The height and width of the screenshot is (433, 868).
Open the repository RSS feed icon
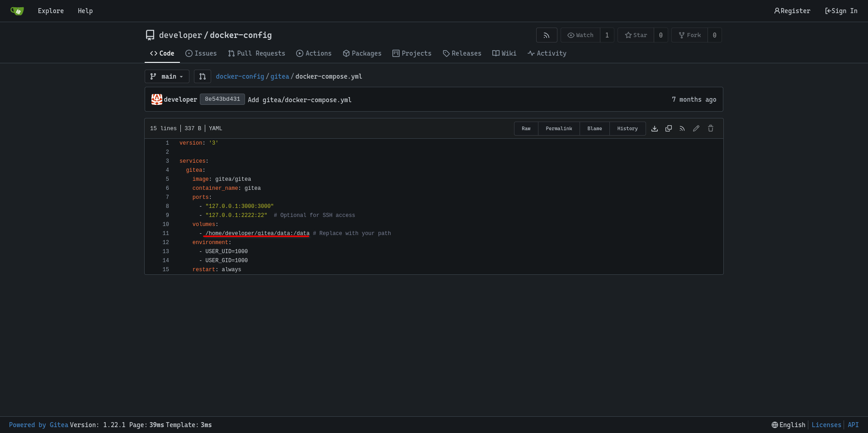click(x=546, y=35)
